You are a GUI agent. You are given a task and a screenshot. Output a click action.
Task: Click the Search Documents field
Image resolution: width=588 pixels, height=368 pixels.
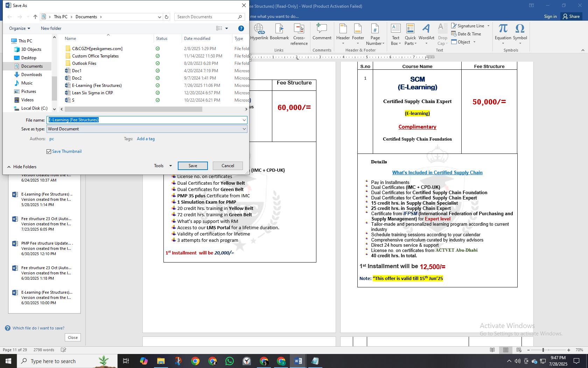[x=206, y=17]
